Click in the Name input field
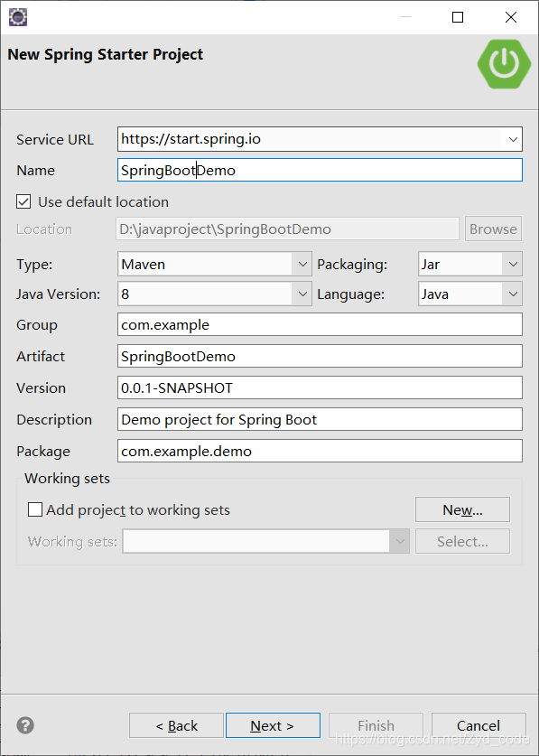Viewport: 539px width, 756px height. (x=320, y=170)
